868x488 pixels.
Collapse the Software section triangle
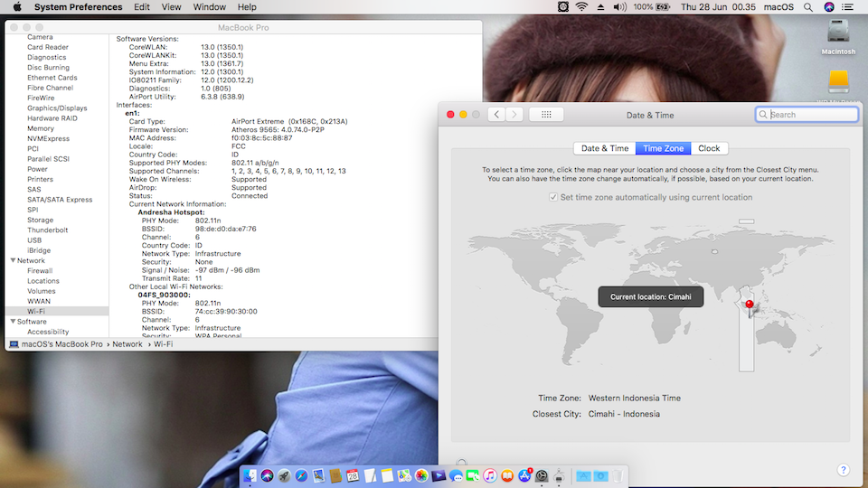[x=13, y=321]
